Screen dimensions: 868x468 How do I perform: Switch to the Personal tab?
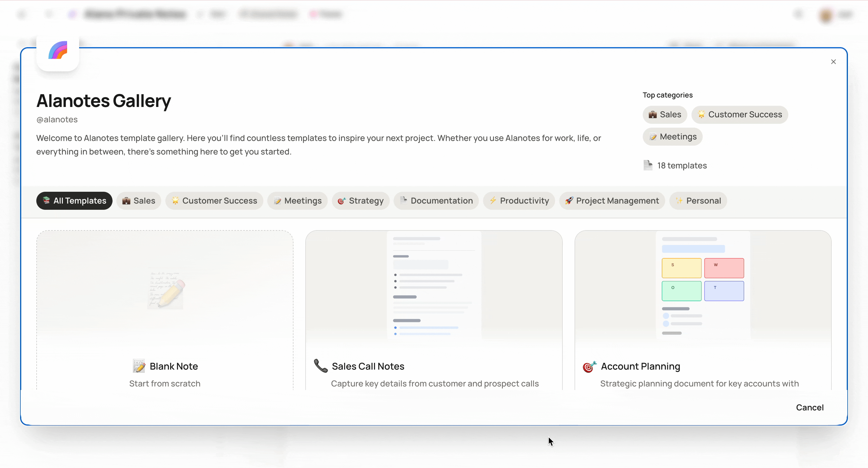coord(698,201)
